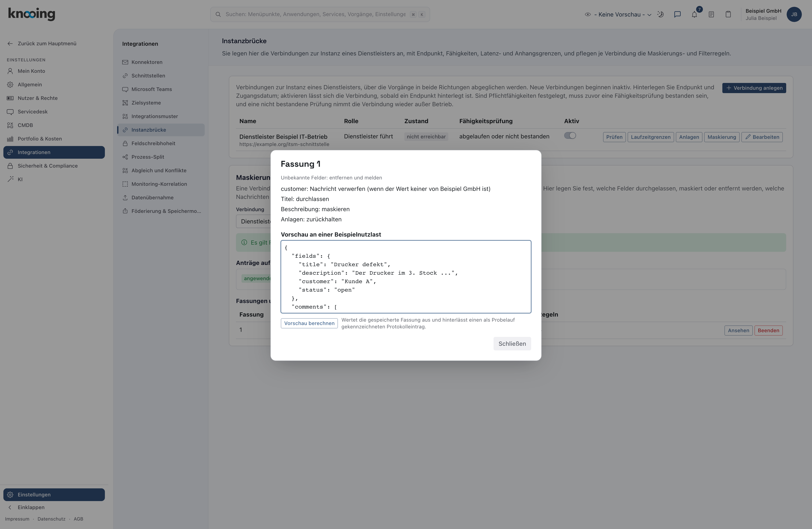The height and width of the screenshot is (529, 812).
Task: Click Ansehen for Fassung 1
Action: coord(738,331)
